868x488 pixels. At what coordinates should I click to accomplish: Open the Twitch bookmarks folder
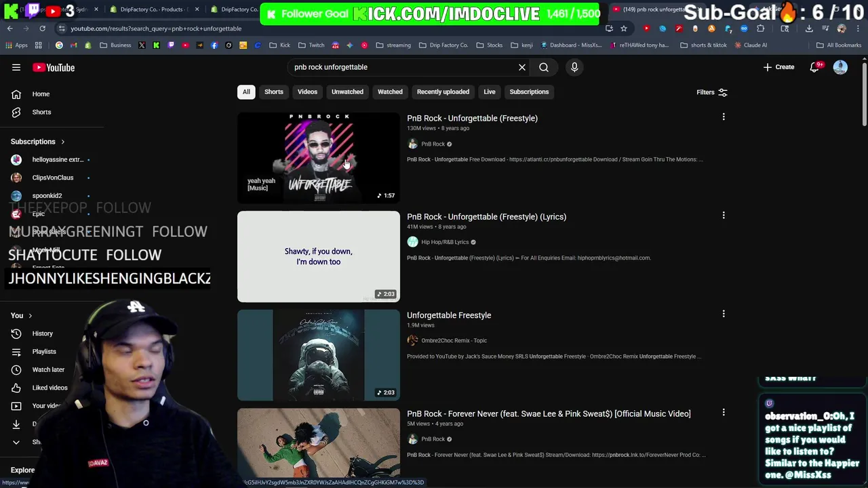click(x=311, y=45)
